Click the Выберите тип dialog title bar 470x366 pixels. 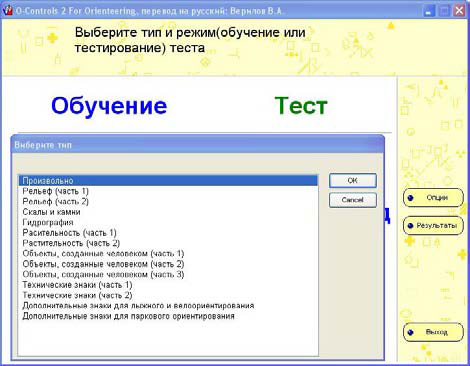197,145
